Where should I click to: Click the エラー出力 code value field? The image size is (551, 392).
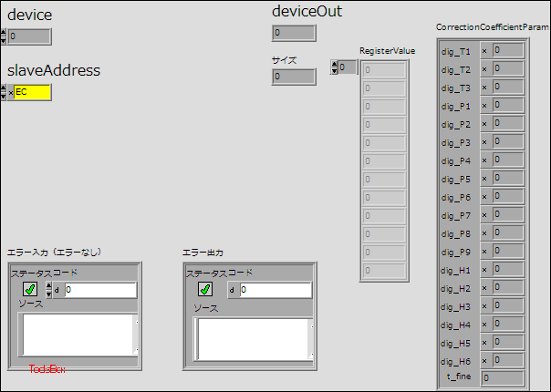click(x=275, y=290)
